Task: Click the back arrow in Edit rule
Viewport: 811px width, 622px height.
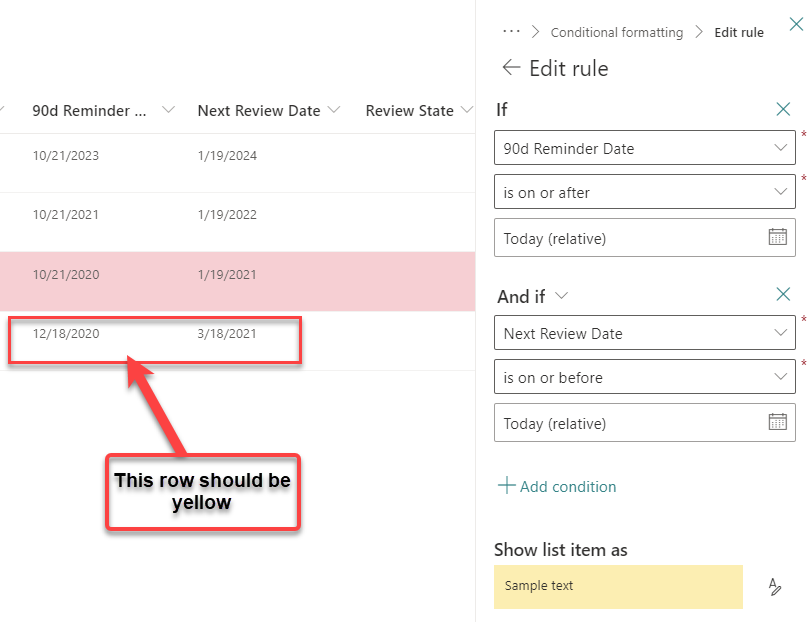Action: point(511,68)
